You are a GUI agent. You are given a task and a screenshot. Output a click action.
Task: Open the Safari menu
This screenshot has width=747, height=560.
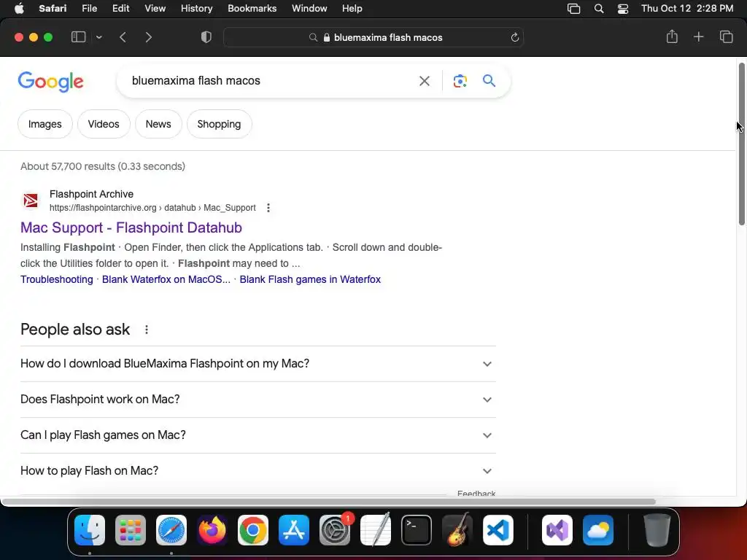pos(53,9)
